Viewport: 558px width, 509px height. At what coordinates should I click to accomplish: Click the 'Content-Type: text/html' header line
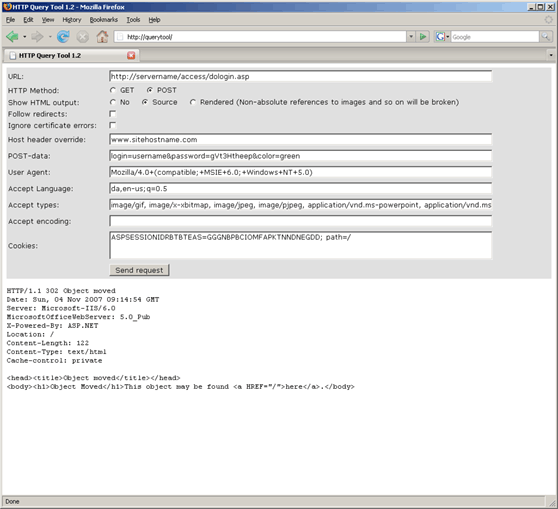(56, 352)
